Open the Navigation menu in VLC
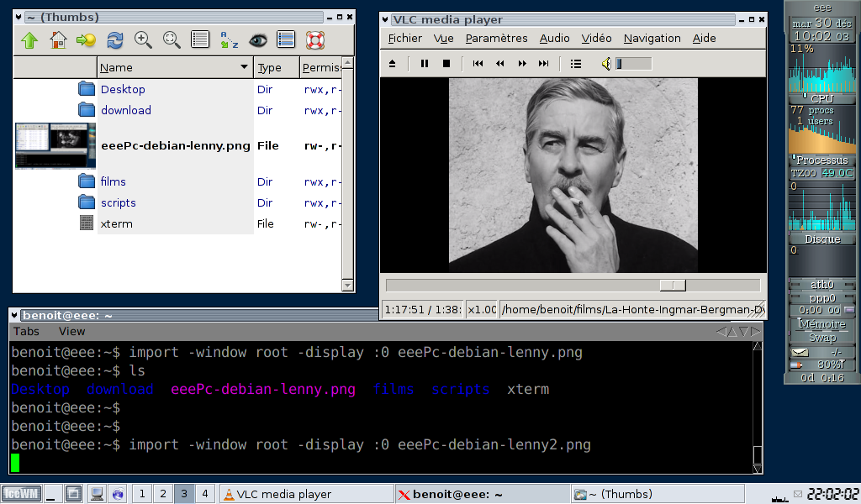 (652, 39)
